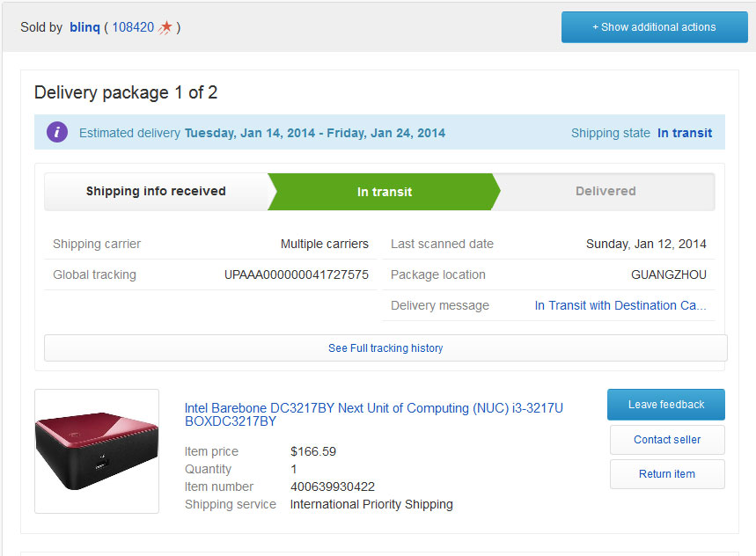Image resolution: width=756 pixels, height=556 pixels.
Task: Click the In transit shipping state text
Action: 685,133
